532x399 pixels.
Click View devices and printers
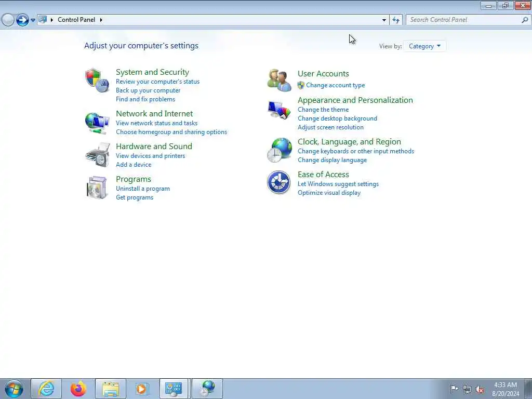(151, 156)
